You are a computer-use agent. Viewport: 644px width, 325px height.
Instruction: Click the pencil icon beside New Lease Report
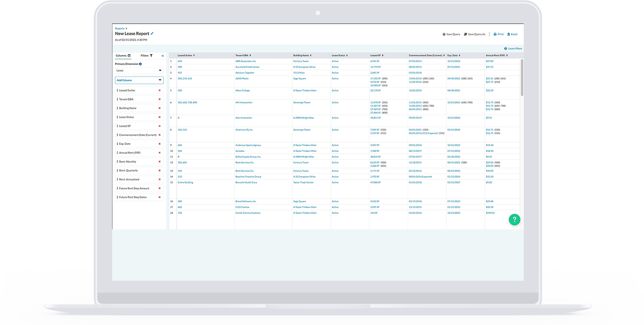(152, 33)
